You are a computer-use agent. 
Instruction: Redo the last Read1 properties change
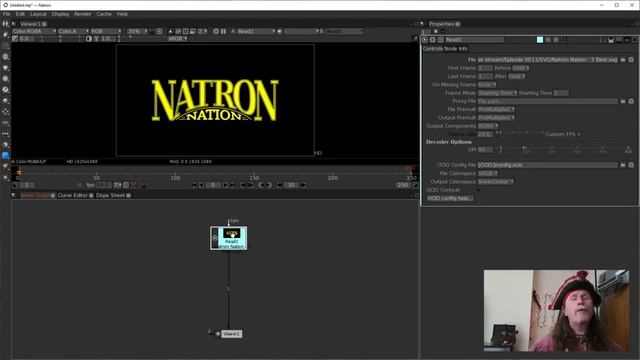556,40
